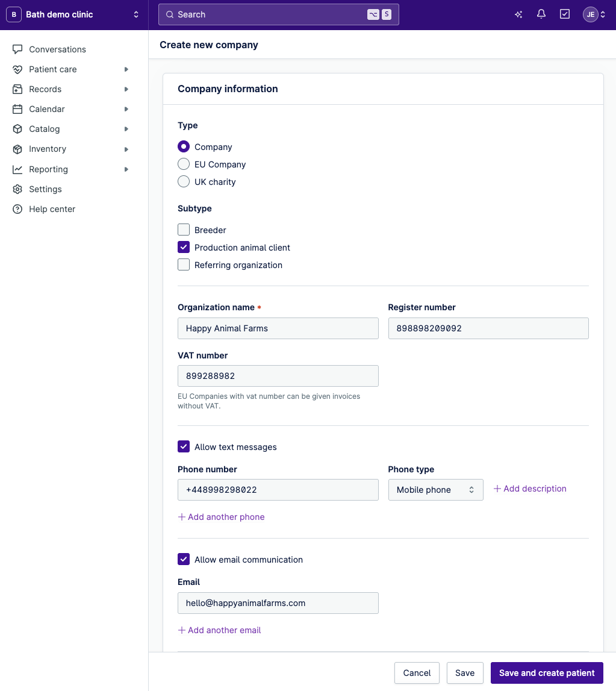
Task: Click the Patient care heart icon
Action: pyautogui.click(x=17, y=69)
